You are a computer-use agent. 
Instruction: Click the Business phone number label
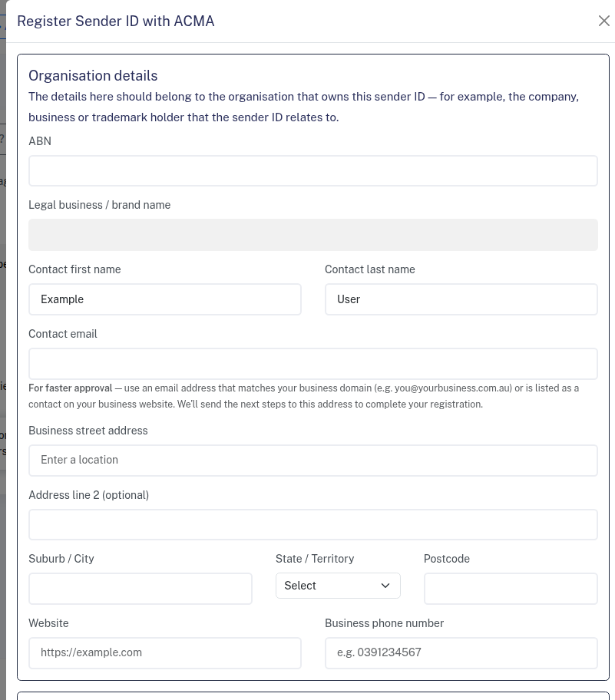[384, 623]
